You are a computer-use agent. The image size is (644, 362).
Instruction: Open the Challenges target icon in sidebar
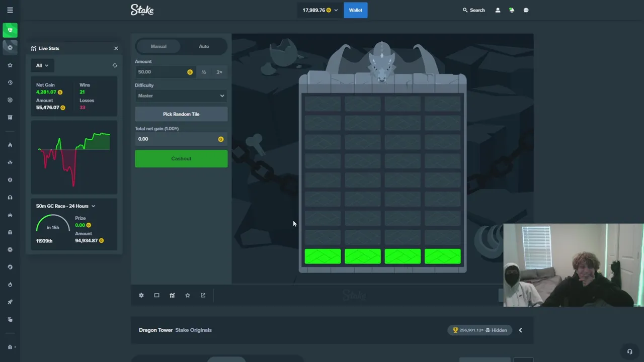tap(10, 100)
